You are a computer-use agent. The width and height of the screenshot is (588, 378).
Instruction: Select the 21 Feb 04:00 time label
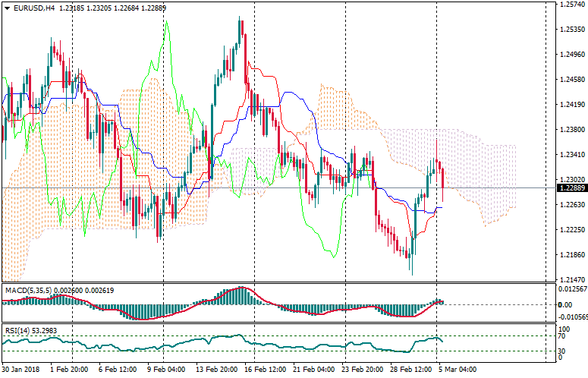313,370
